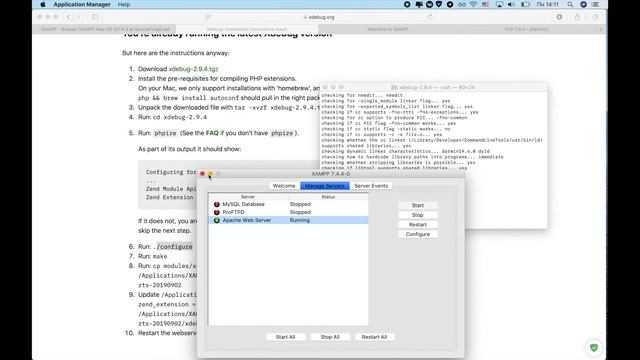Switch to the Welcome to XAMPP browser tab
The width and height of the screenshot is (640, 360).
pyautogui.click(x=387, y=29)
